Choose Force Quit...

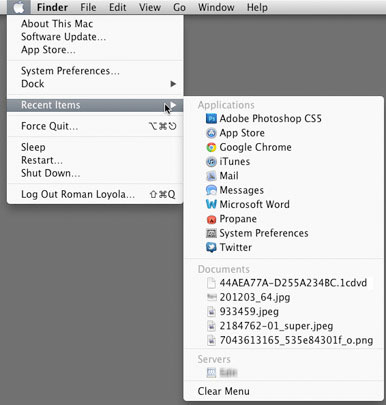click(x=95, y=126)
